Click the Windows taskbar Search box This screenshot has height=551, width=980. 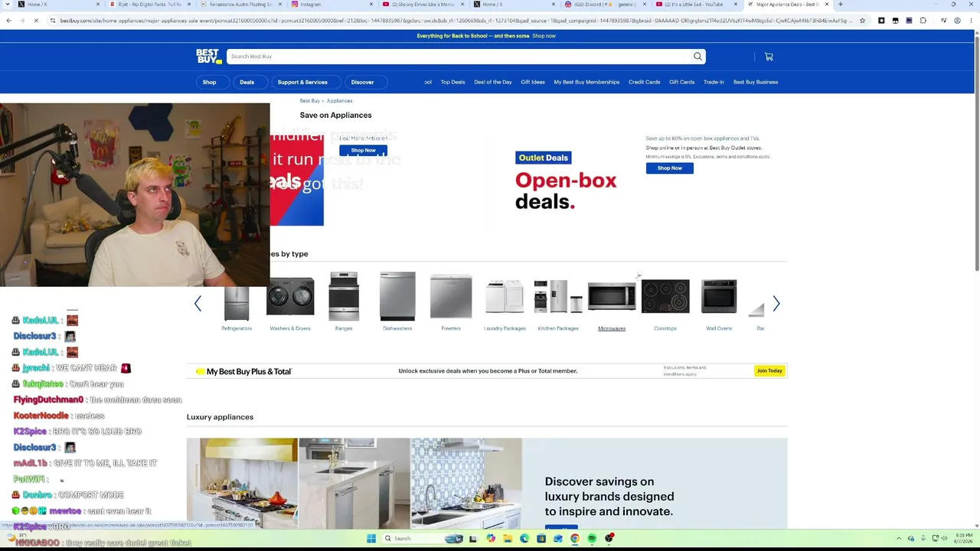(x=423, y=539)
